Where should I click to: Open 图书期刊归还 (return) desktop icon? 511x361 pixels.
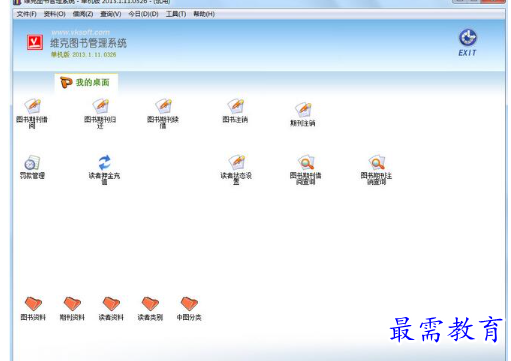coord(100,114)
